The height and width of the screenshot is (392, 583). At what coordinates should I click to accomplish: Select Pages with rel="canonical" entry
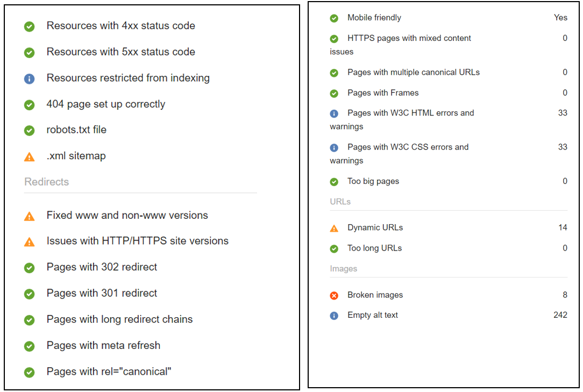[x=109, y=372]
